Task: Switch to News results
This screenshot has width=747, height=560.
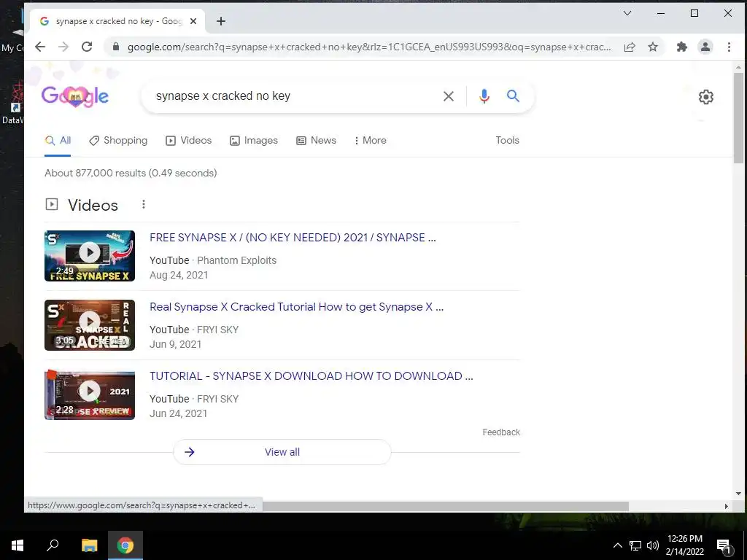Action: [317, 141]
